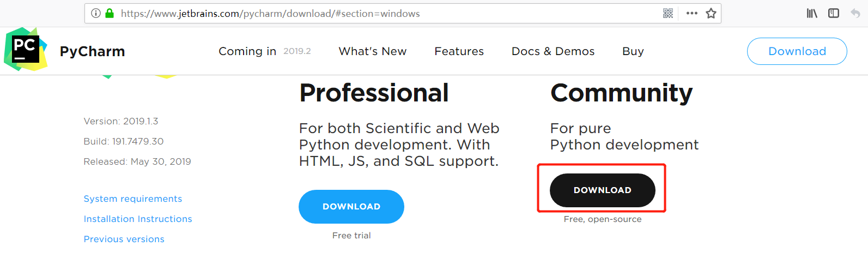Open the System requirements link
The image size is (868, 258).
click(133, 199)
